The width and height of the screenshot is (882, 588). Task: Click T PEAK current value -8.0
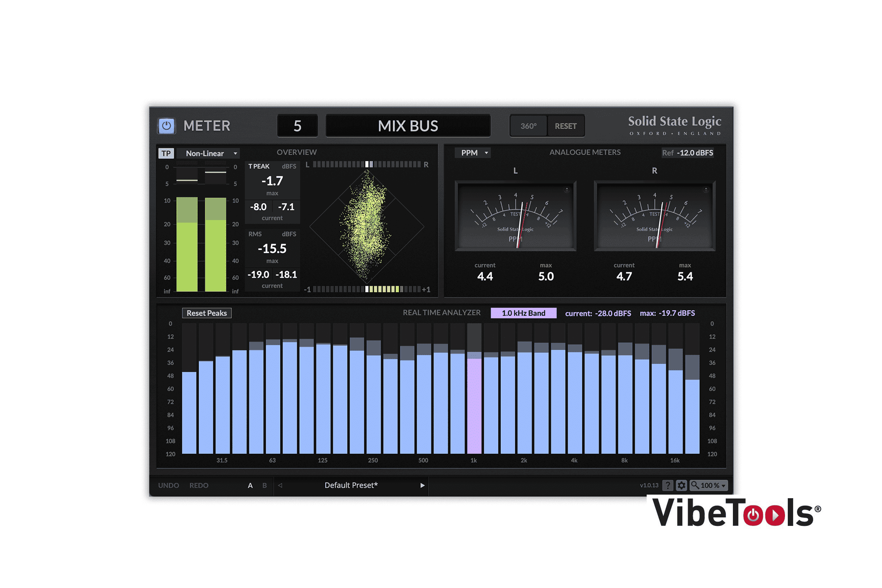(258, 207)
